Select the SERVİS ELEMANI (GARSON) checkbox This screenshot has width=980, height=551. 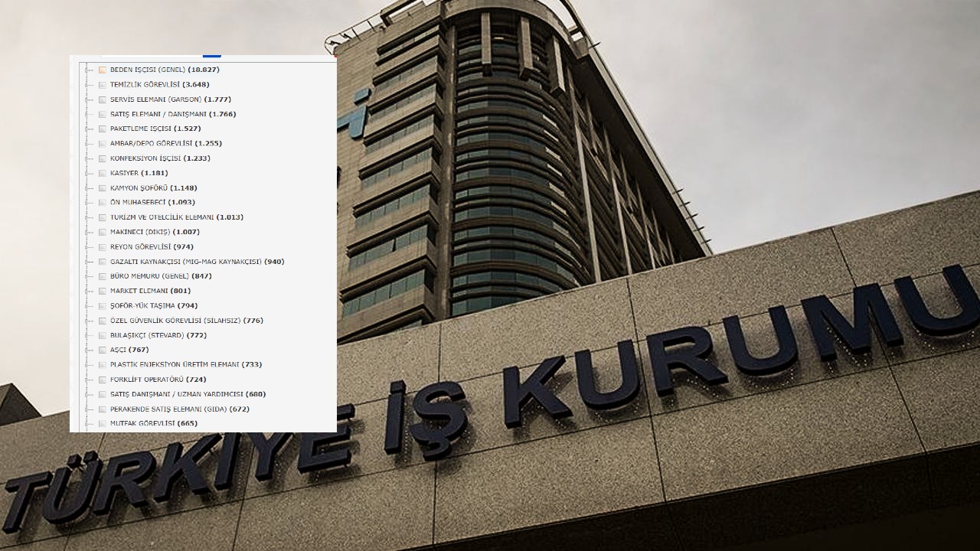coord(103,99)
